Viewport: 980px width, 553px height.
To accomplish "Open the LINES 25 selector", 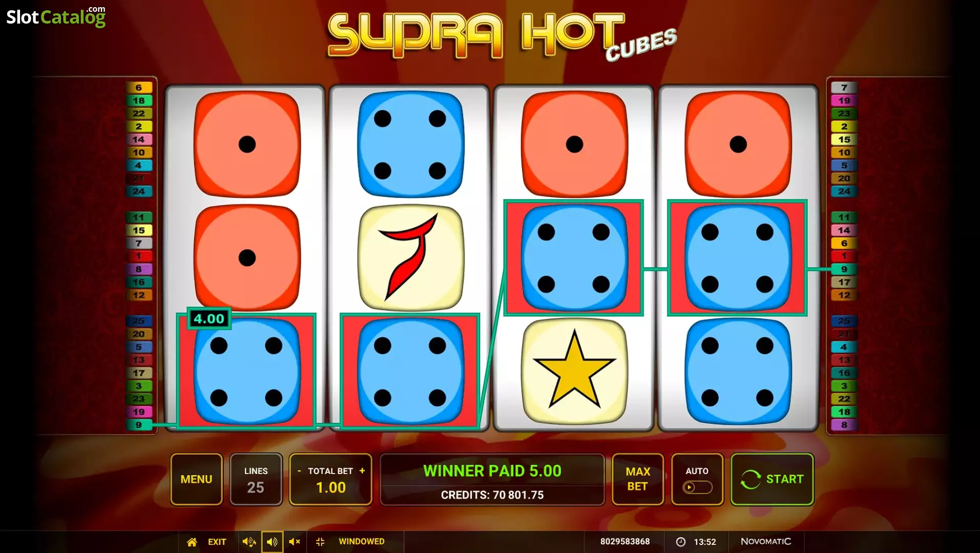I will [x=256, y=480].
